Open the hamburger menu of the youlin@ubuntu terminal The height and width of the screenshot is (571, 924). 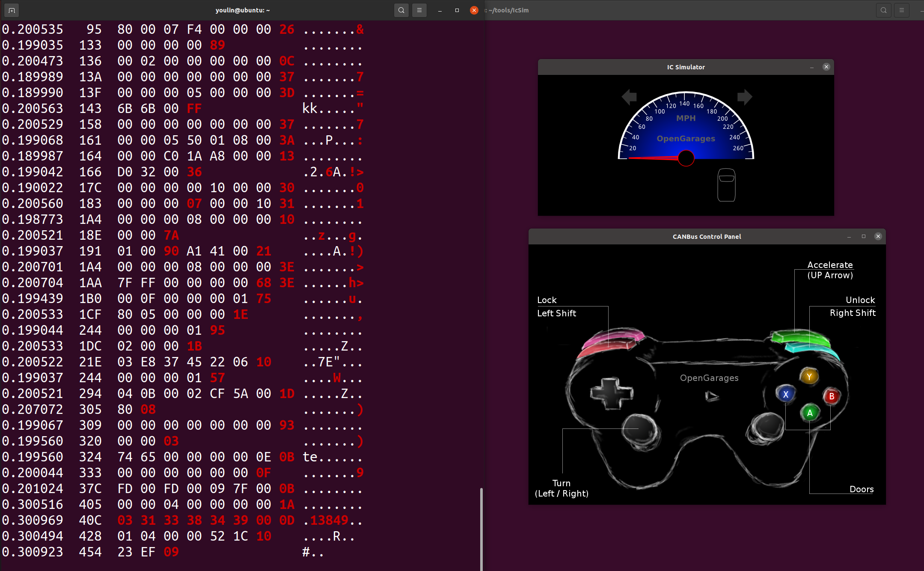[x=419, y=10]
